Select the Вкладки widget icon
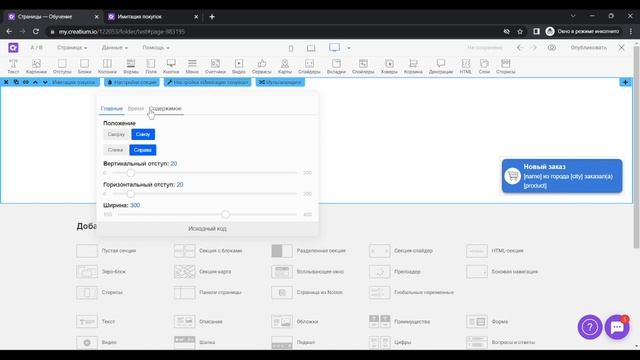This screenshot has width=640, height=360. pyautogui.click(x=336, y=66)
